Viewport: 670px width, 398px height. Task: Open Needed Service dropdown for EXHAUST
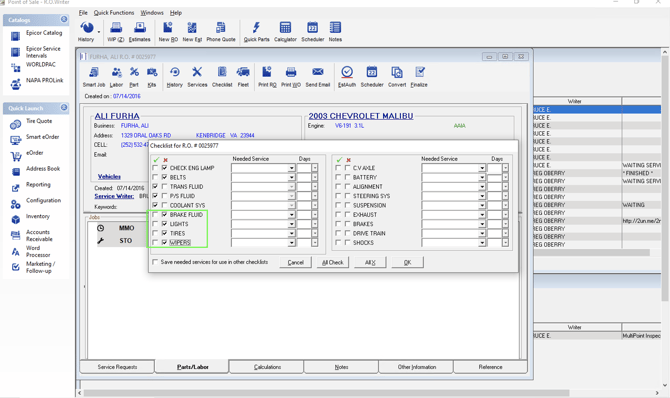482,215
